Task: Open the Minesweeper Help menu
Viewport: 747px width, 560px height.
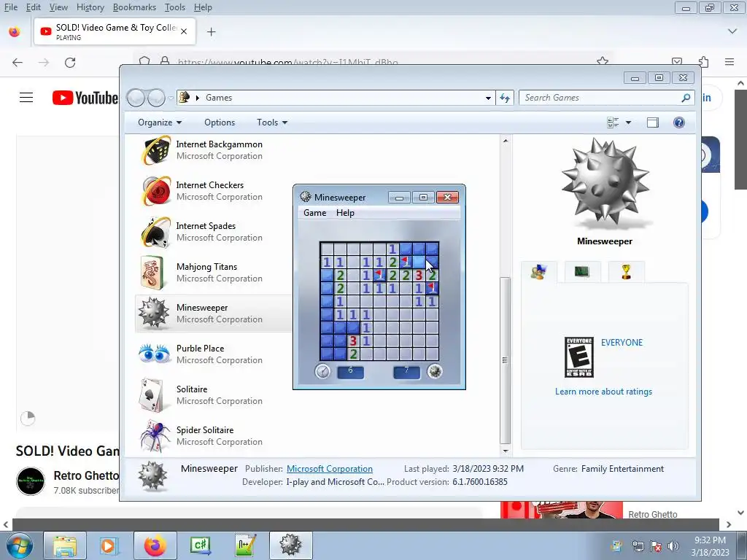Action: coord(345,213)
